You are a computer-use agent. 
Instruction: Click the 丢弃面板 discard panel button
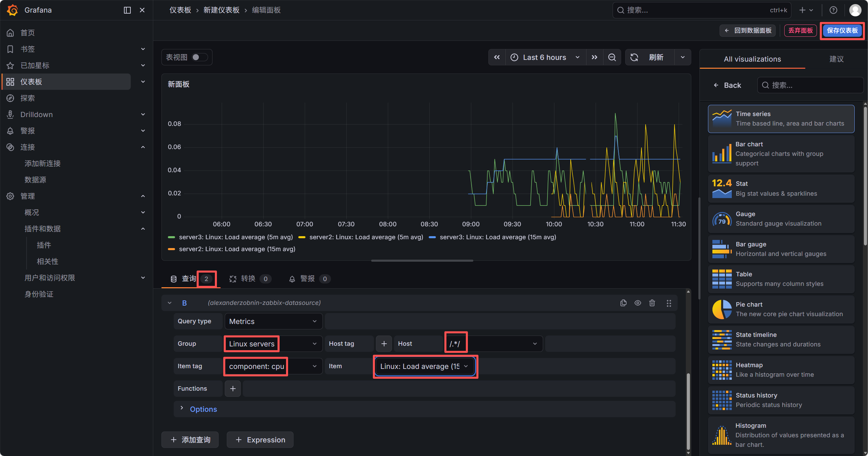pyautogui.click(x=801, y=30)
